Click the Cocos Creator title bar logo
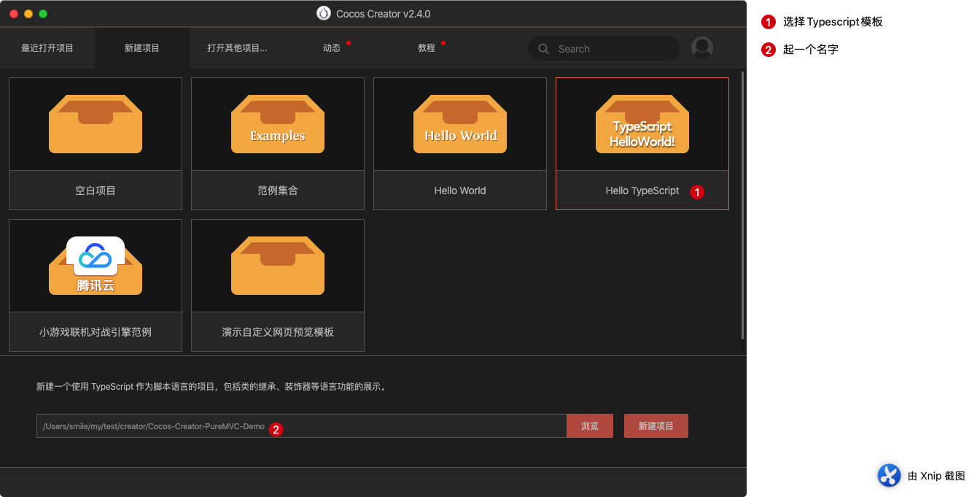 (324, 13)
